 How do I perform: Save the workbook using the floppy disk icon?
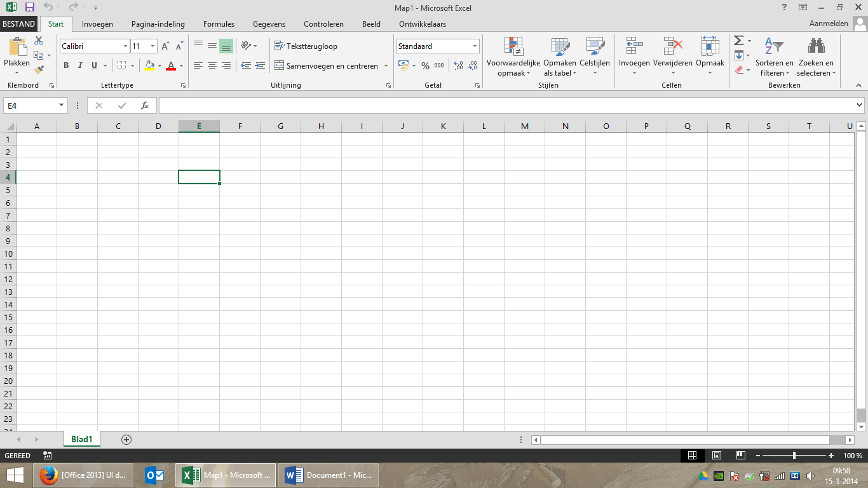coord(29,8)
